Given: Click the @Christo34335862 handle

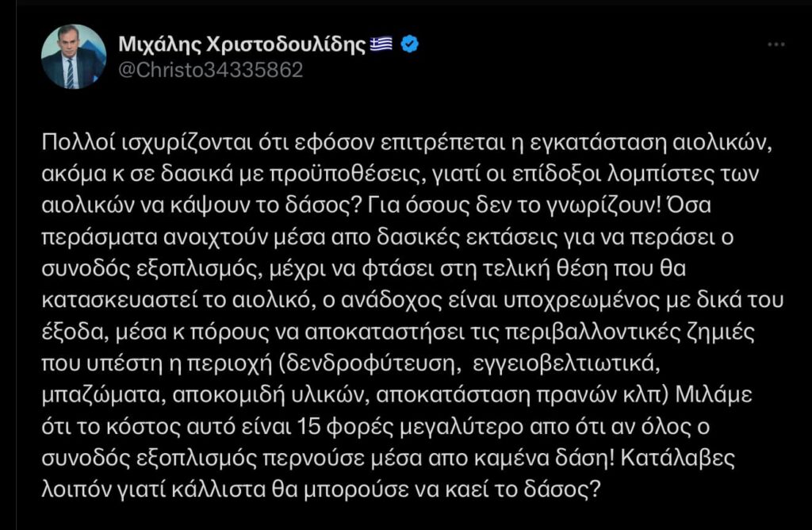Looking at the screenshot, I should [210, 70].
